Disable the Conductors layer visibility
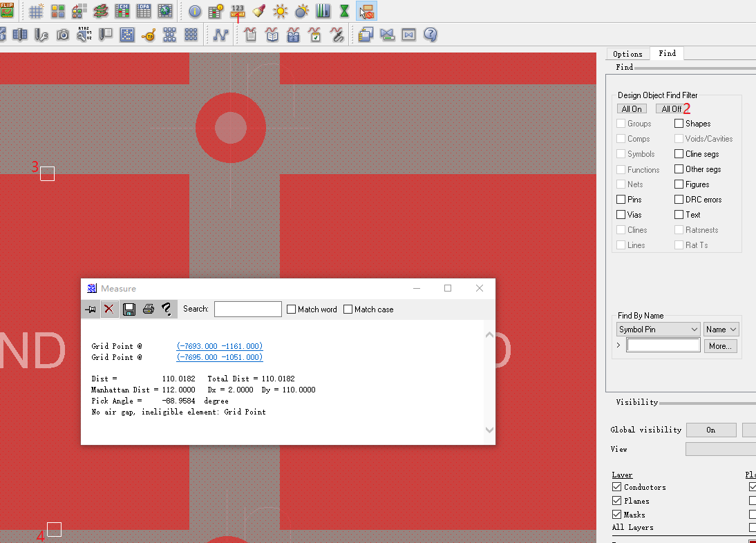This screenshot has width=756, height=543. coord(615,486)
